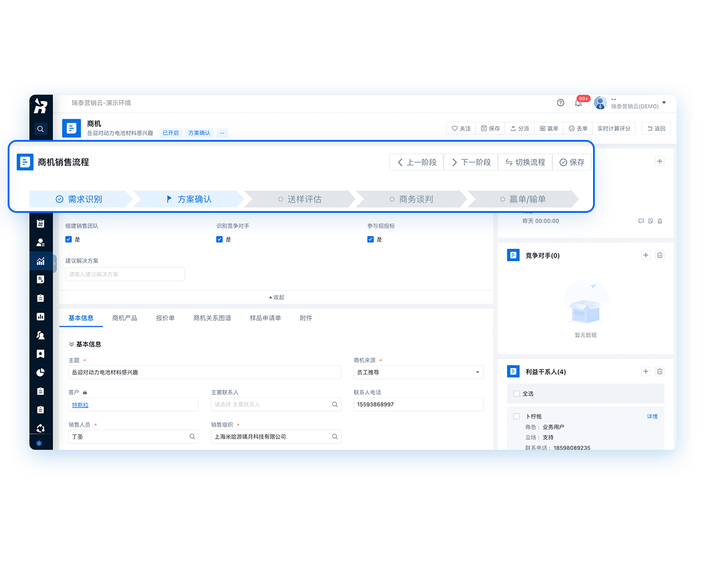The image size is (706, 588).
Task: Open the 商机来源 dropdown showing 员工推荐
Action: point(418,372)
